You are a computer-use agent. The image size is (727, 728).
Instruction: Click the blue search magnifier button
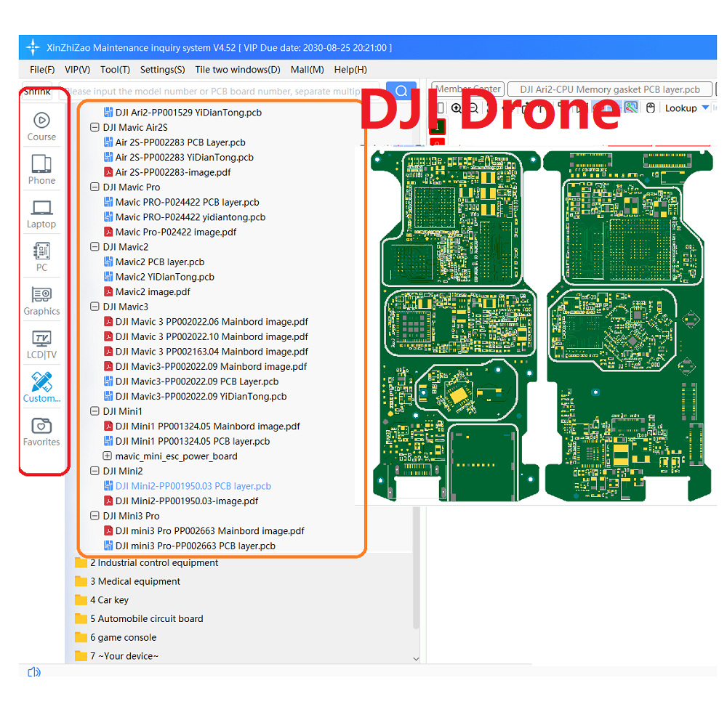click(x=401, y=91)
